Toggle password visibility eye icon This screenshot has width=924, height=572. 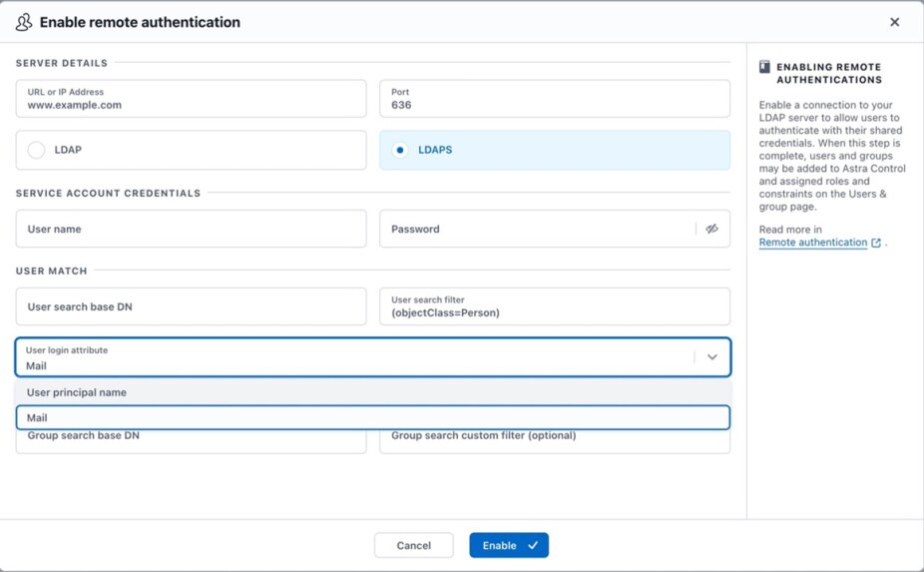pos(711,229)
